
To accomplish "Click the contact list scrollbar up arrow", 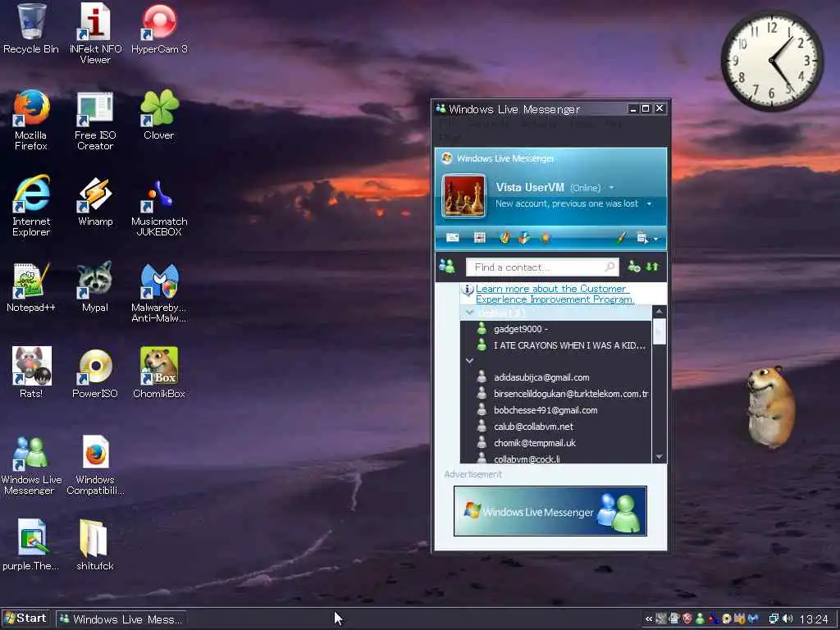I will coord(659,311).
